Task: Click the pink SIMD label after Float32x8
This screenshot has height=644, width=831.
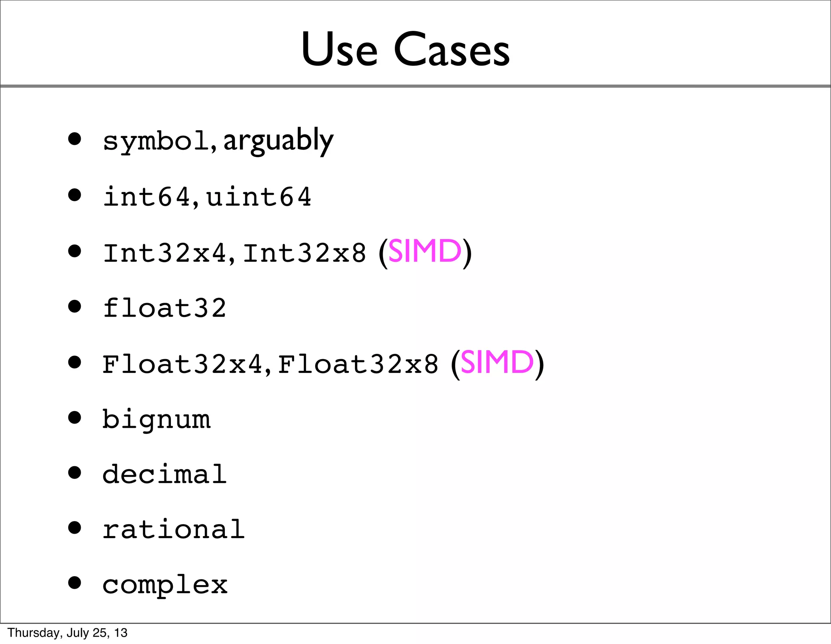Action: [497, 362]
